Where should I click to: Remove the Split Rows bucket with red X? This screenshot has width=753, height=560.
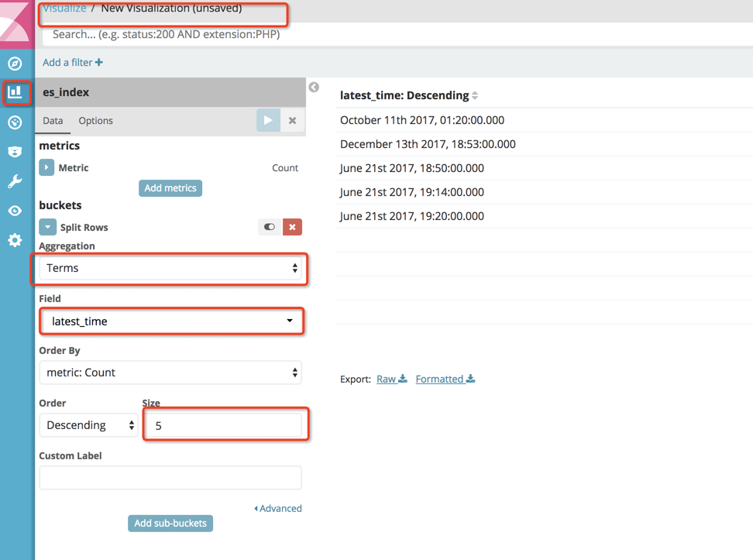tap(292, 227)
